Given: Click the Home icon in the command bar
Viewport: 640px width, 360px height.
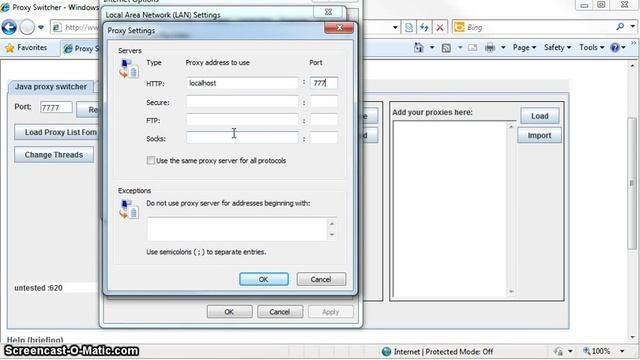Looking at the screenshot, I should pos(418,48).
